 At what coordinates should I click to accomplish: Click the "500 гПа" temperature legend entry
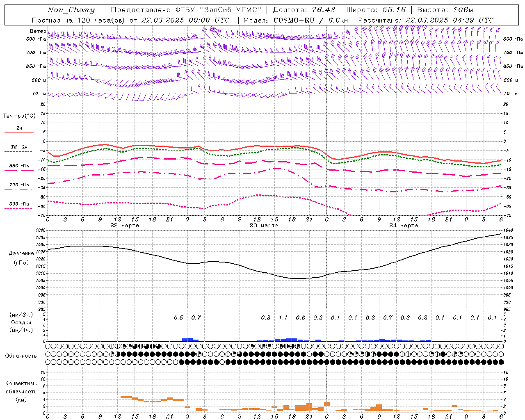click(x=19, y=204)
